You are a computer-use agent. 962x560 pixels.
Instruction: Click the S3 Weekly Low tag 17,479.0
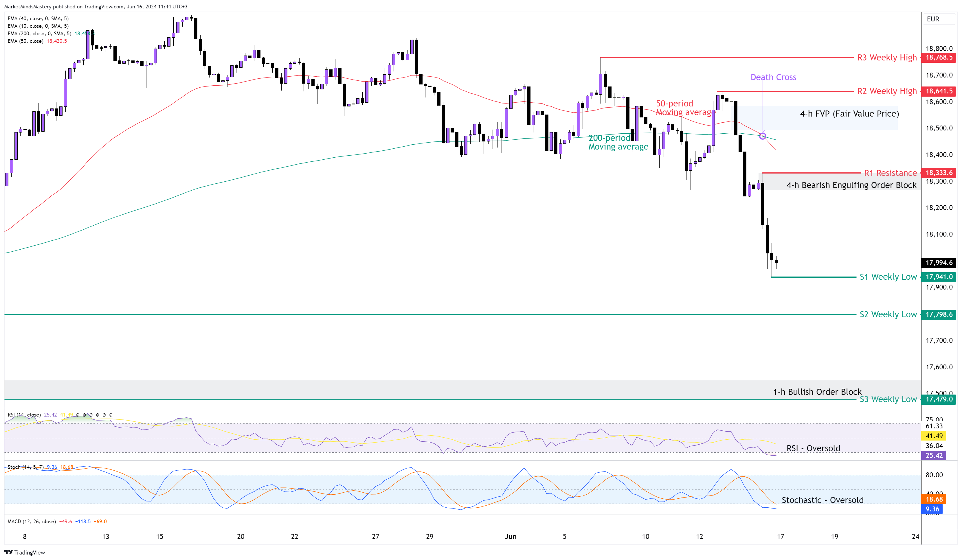(x=939, y=399)
